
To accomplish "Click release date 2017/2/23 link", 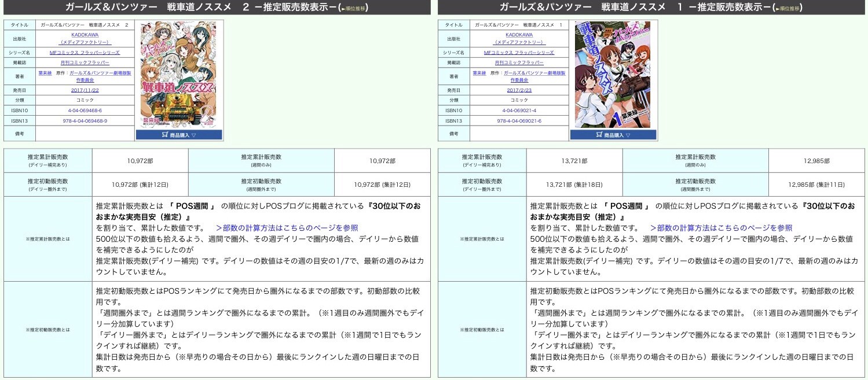I will tap(519, 90).
